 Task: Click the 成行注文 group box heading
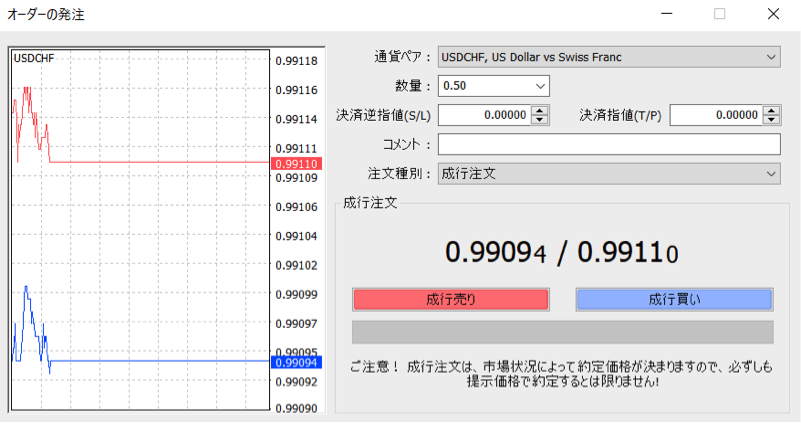coord(370,203)
